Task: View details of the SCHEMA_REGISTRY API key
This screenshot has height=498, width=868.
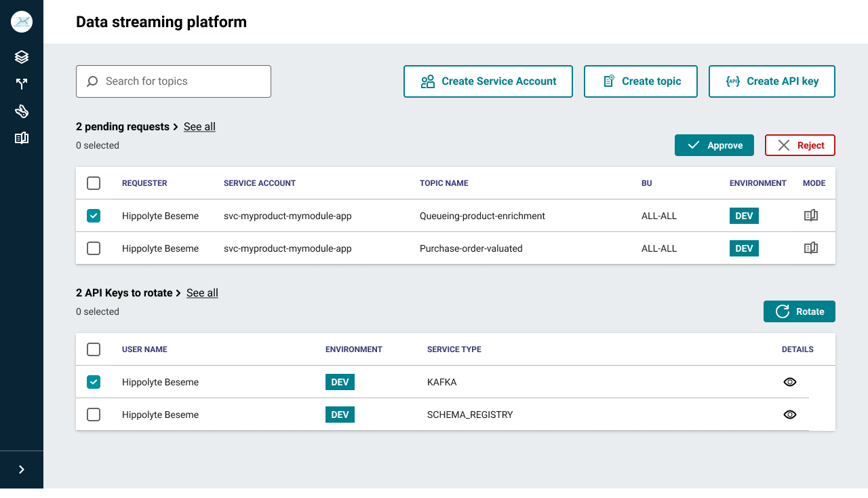Action: click(x=789, y=415)
